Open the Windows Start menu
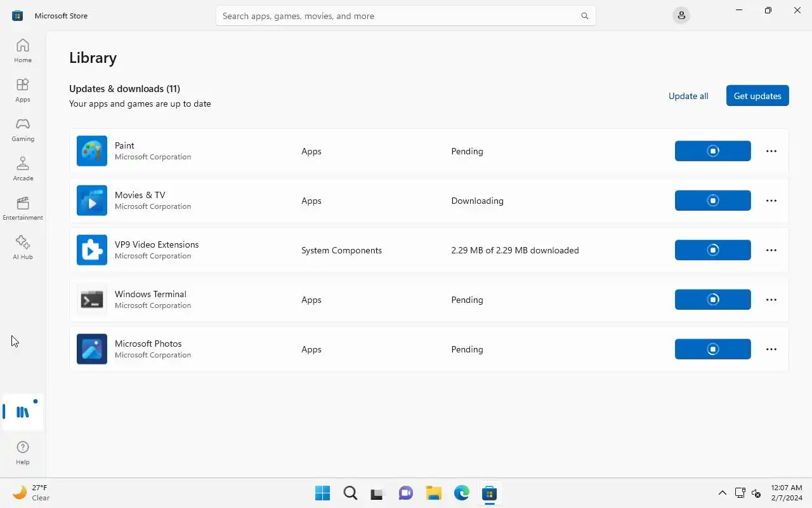The image size is (812, 508). point(322,493)
